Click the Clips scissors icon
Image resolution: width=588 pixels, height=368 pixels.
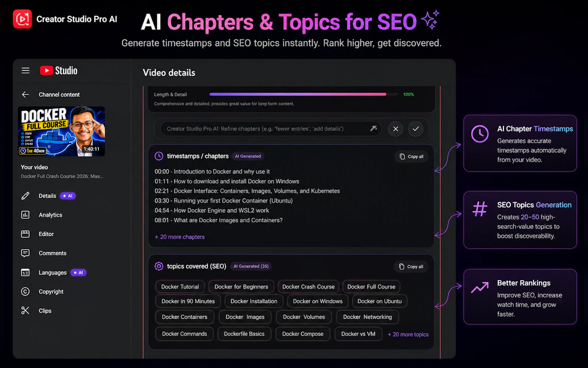pos(25,311)
